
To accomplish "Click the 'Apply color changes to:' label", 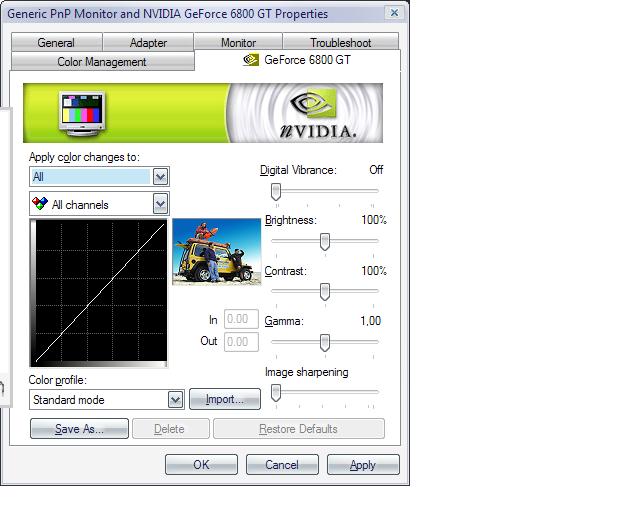I will tap(84, 157).
